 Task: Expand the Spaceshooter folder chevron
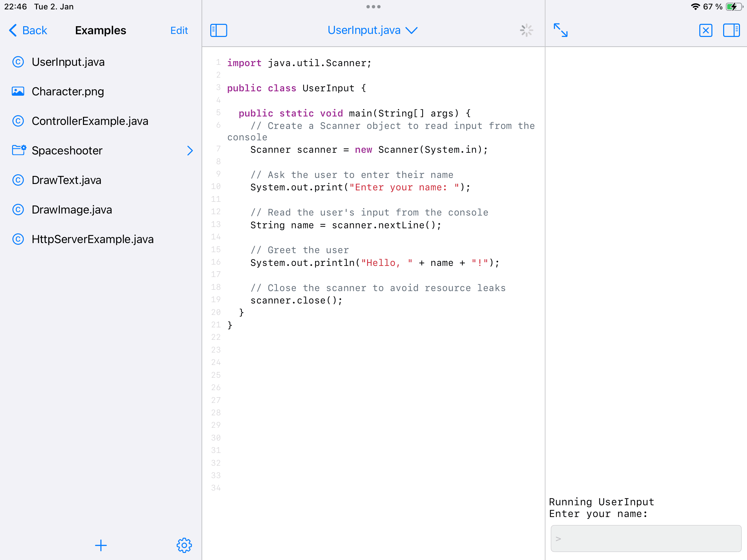pos(190,150)
